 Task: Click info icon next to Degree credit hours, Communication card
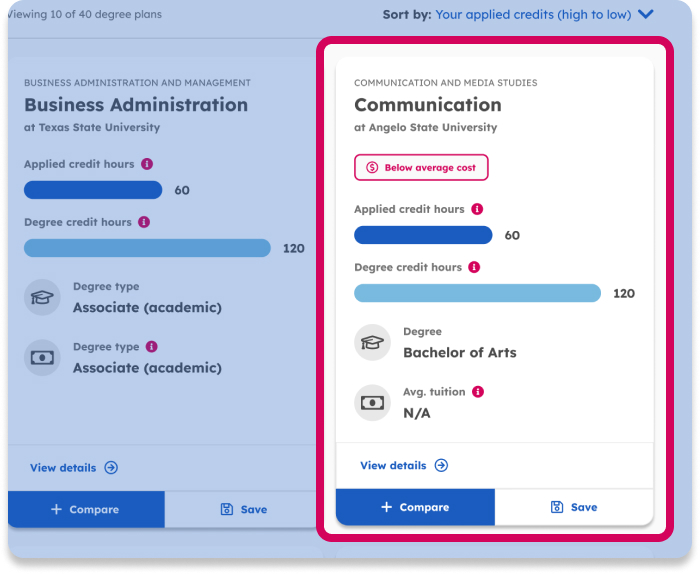click(x=474, y=267)
